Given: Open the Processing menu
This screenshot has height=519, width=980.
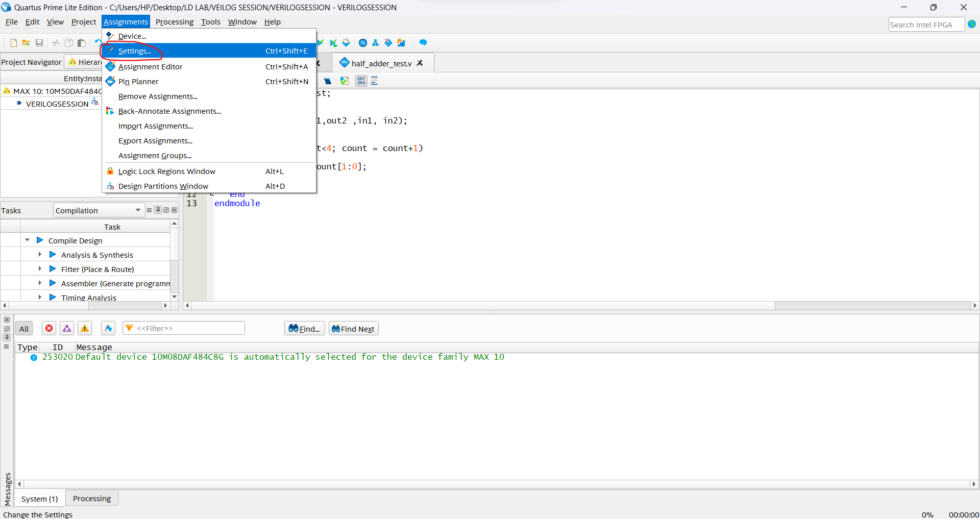Looking at the screenshot, I should pyautogui.click(x=175, y=22).
